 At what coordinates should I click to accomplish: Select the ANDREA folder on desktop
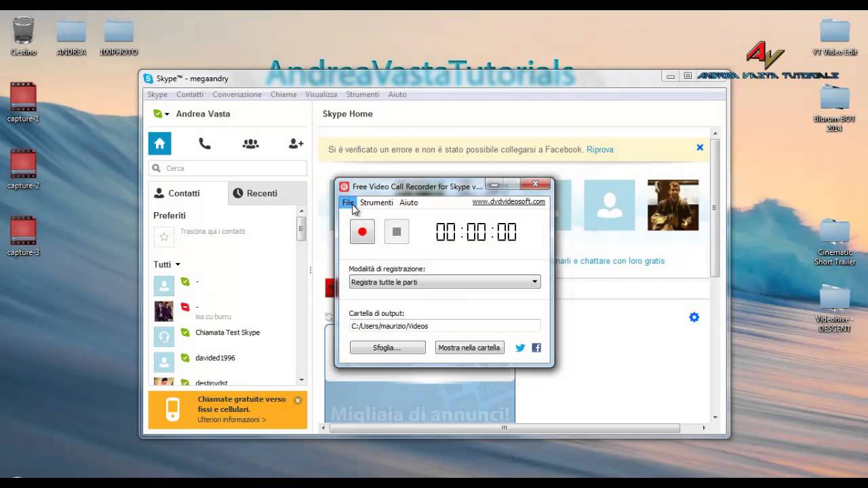[71, 37]
